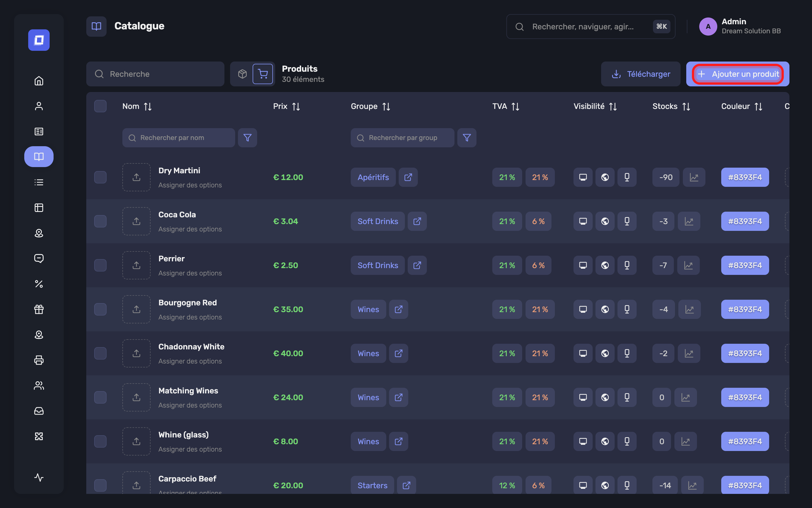
Task: Sort by Visibilité column arrows
Action: 613,106
